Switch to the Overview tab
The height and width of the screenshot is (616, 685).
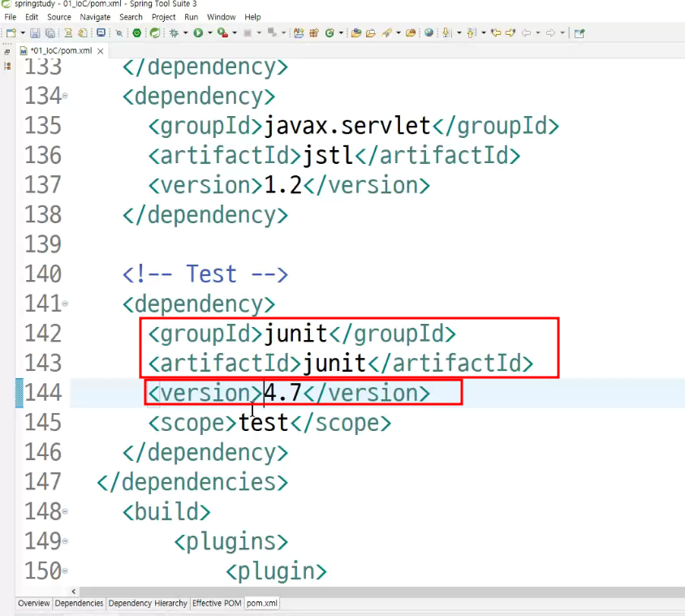pyautogui.click(x=33, y=603)
